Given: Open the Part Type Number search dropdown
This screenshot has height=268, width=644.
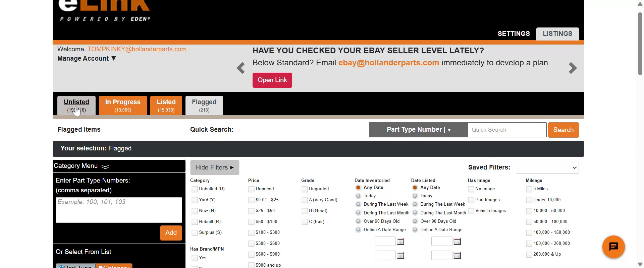Looking at the screenshot, I should 418,130.
